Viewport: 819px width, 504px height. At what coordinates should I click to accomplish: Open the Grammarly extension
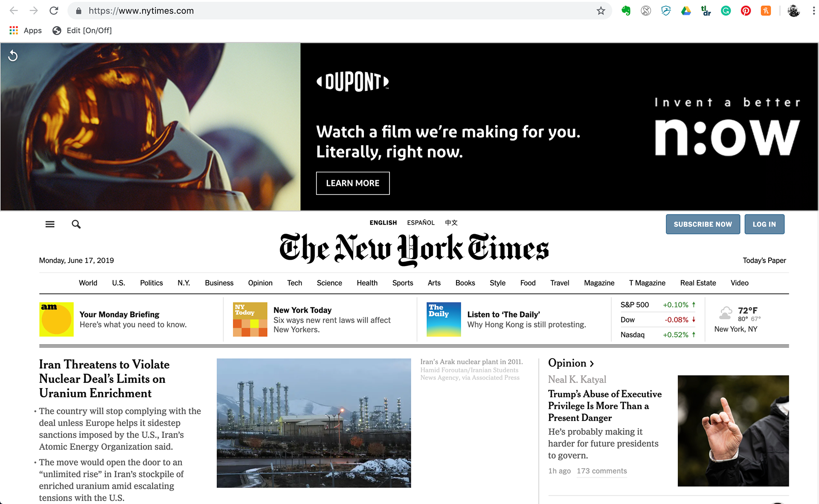pos(726,11)
